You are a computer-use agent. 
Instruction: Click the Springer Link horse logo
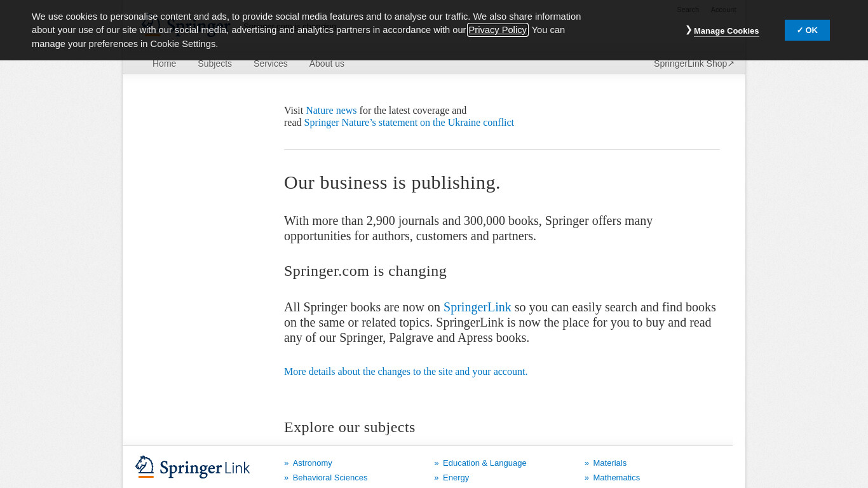coord(193,467)
